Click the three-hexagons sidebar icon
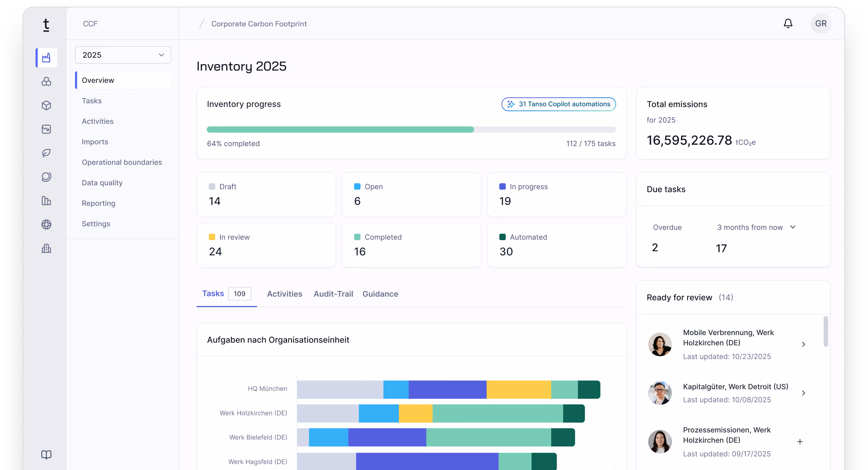868x470 pixels. point(46,82)
